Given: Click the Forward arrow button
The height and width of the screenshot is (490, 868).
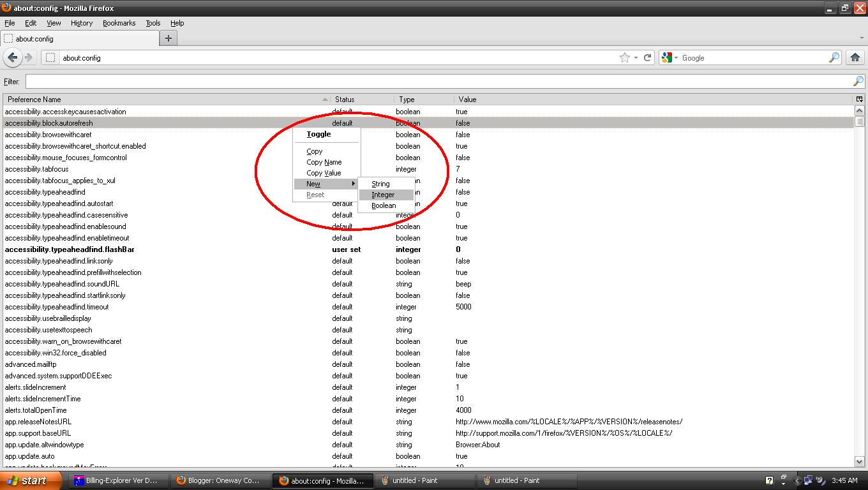Looking at the screenshot, I should point(29,57).
